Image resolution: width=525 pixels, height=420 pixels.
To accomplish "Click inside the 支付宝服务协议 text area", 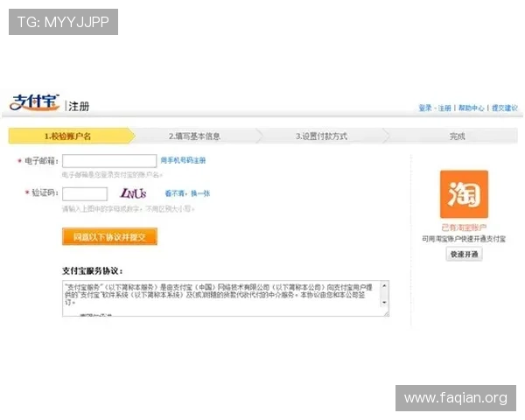I will tap(221, 298).
